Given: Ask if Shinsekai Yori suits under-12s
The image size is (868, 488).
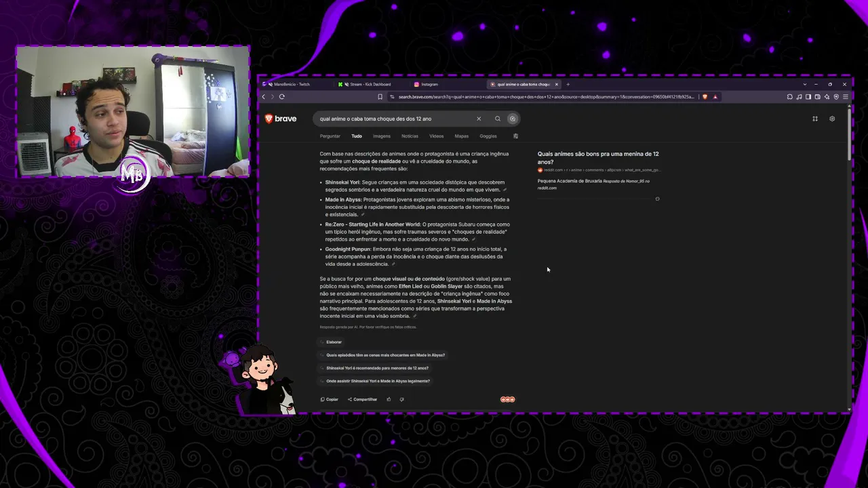Looking at the screenshot, I should pos(374,368).
